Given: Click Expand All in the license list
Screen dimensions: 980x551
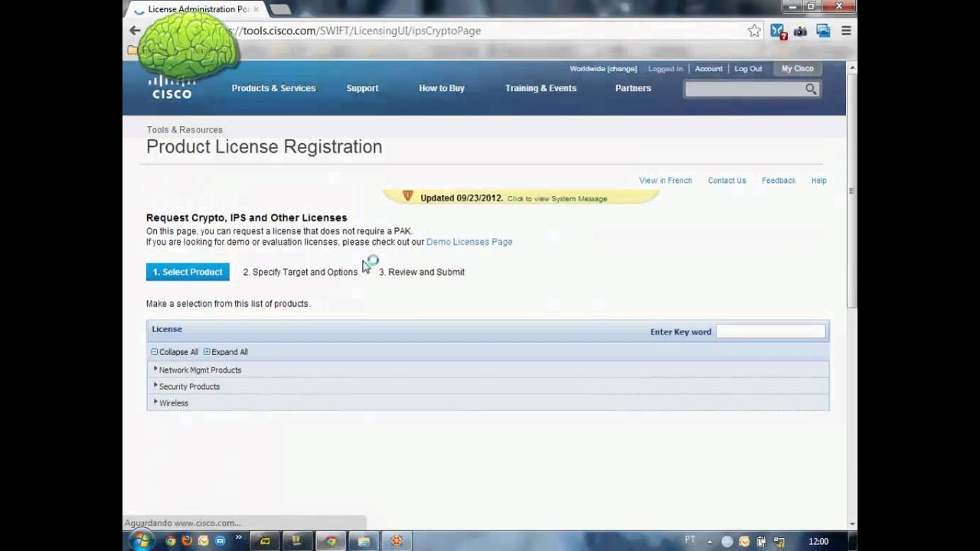Looking at the screenshot, I should coord(230,352).
